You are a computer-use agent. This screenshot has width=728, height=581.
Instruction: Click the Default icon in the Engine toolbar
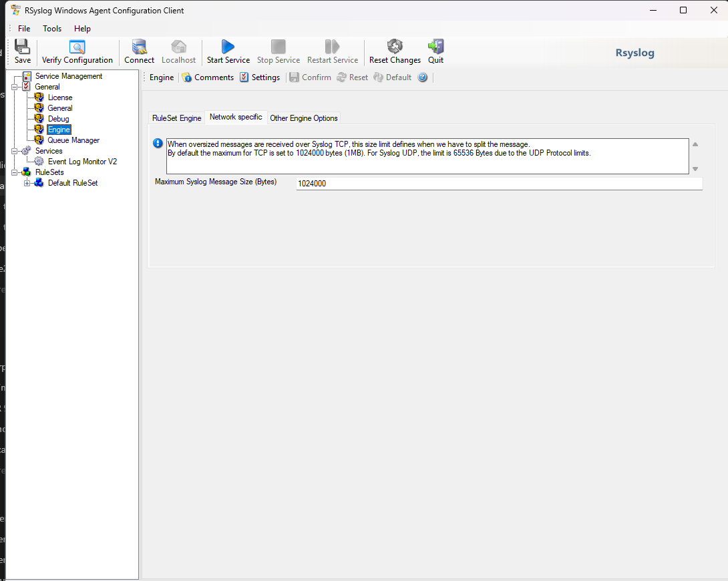point(379,77)
